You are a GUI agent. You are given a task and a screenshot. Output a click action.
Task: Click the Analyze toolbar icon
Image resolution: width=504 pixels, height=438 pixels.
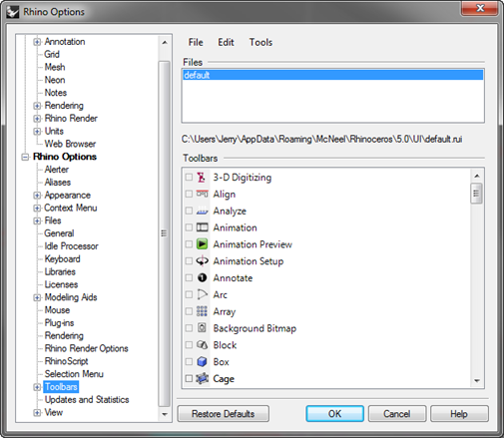202,211
